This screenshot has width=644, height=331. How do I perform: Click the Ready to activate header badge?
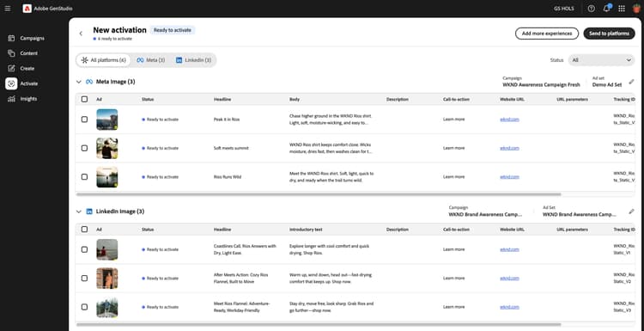(x=173, y=30)
